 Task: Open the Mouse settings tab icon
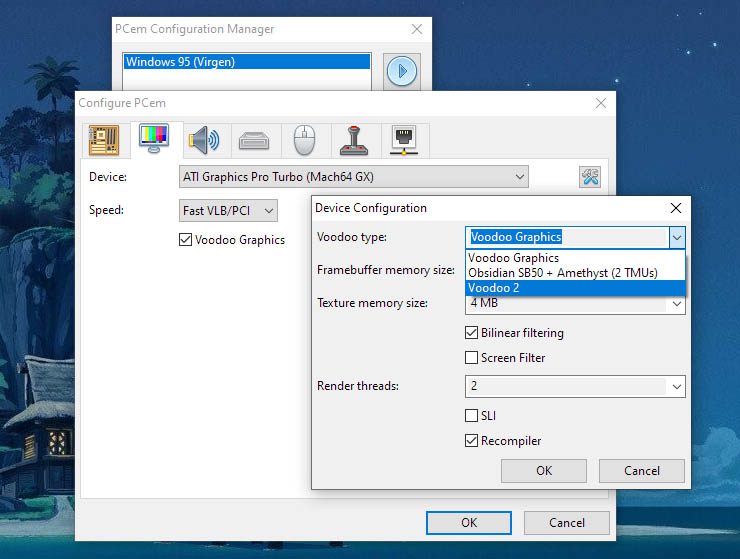click(304, 140)
